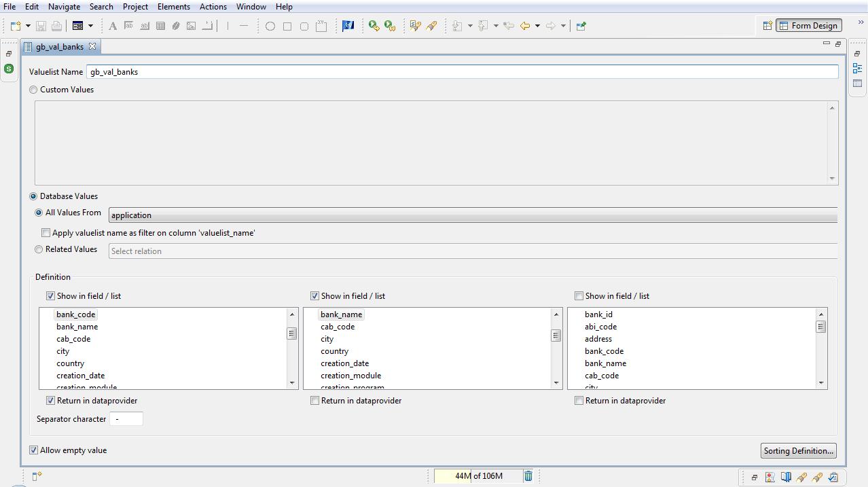The width and height of the screenshot is (868, 487).
Task: Check 'Return in dataprovider' under the third list
Action: pyautogui.click(x=579, y=400)
